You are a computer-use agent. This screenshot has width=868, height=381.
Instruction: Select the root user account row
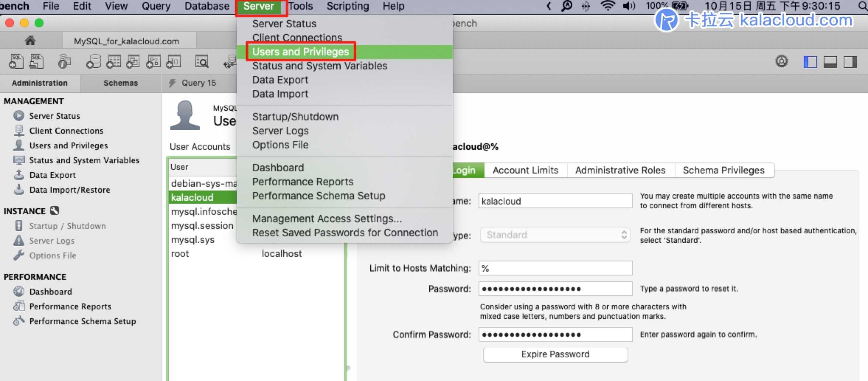pyautogui.click(x=257, y=254)
